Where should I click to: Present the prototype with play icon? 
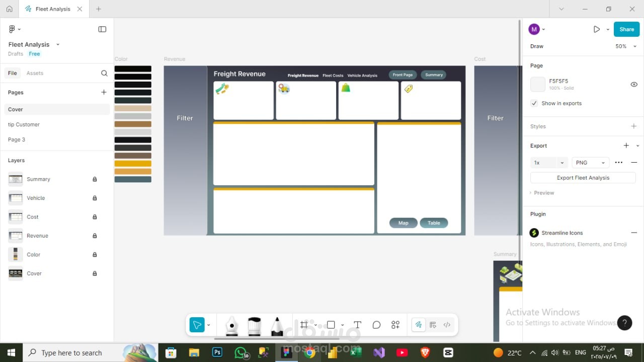pyautogui.click(x=597, y=29)
